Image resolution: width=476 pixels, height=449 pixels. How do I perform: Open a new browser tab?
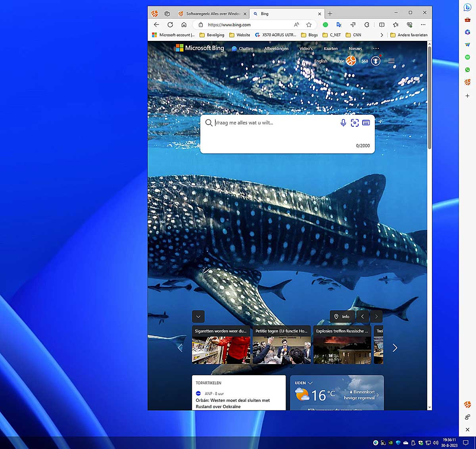(330, 13)
